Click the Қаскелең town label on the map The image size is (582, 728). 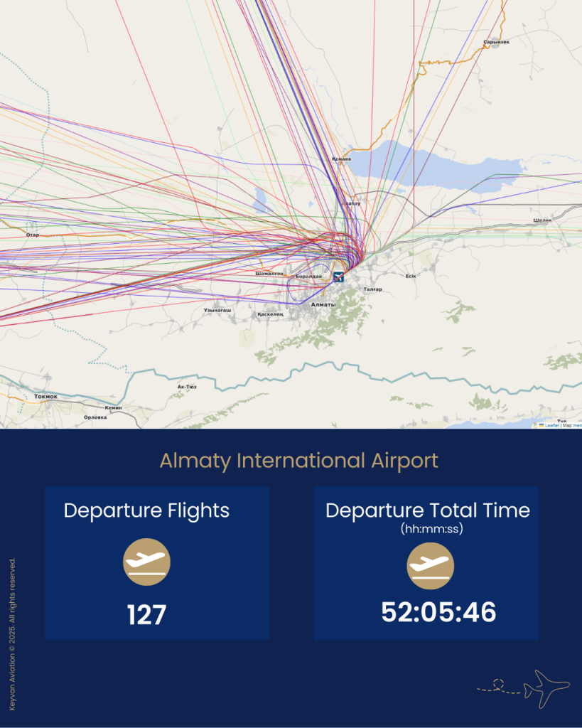[x=270, y=314]
